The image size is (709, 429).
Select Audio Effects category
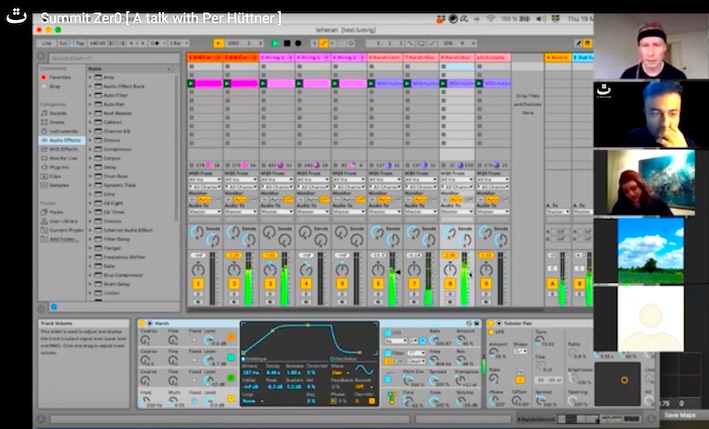coord(61,140)
